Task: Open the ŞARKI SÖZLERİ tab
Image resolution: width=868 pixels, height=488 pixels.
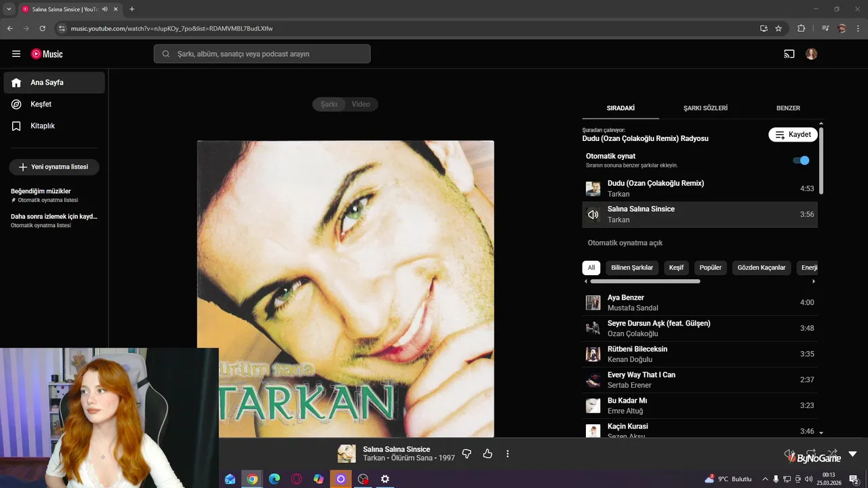Action: 705,108
